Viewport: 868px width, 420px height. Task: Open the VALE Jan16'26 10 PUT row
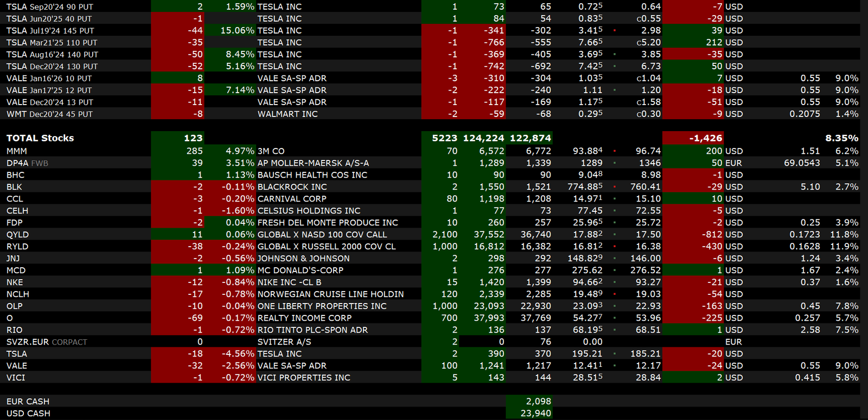point(49,79)
